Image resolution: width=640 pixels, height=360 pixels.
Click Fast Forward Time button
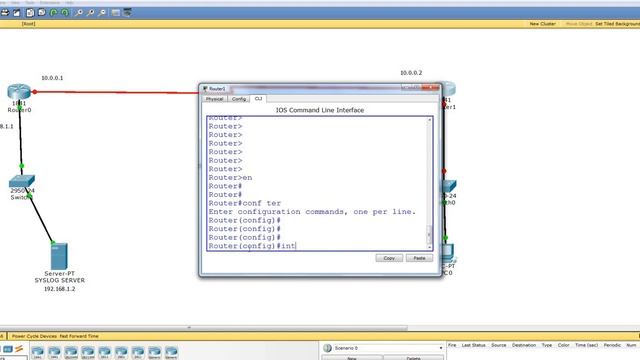click(79, 336)
